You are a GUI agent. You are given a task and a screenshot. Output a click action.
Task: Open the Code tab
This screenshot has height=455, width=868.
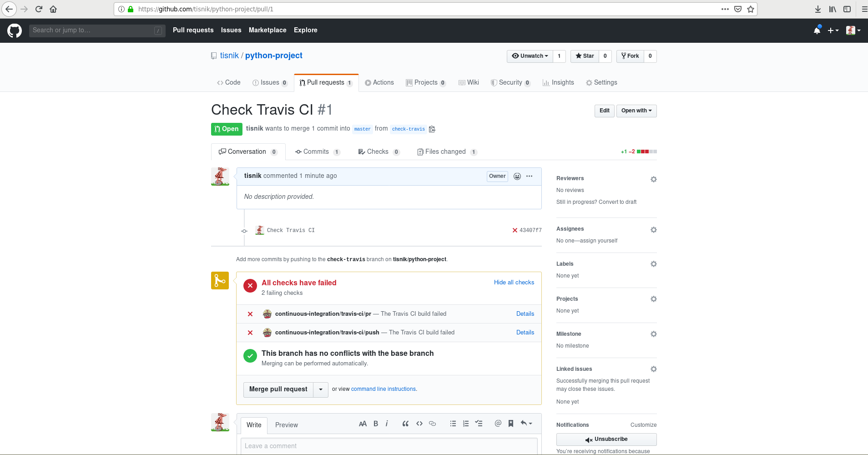point(229,83)
